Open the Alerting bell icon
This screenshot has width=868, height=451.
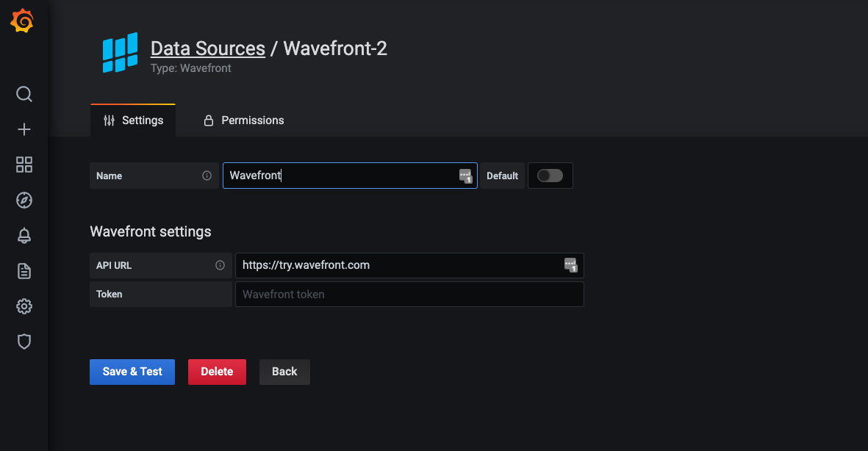click(x=24, y=236)
